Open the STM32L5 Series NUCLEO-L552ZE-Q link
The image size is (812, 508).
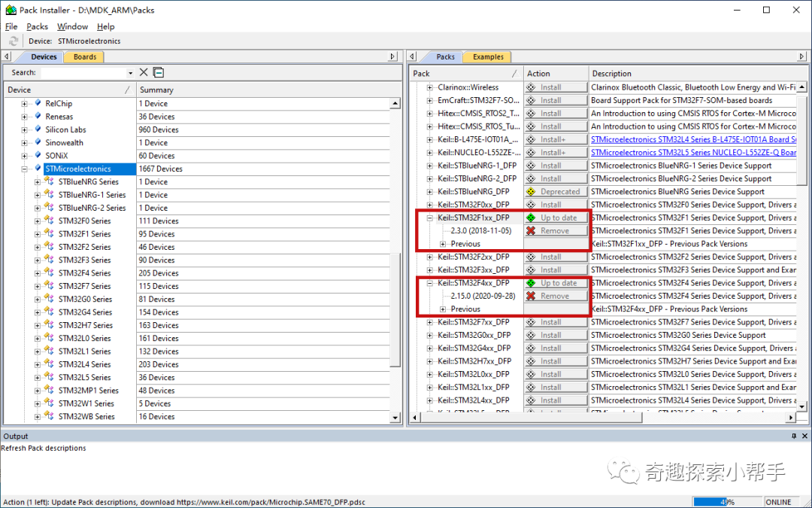pyautogui.click(x=693, y=152)
